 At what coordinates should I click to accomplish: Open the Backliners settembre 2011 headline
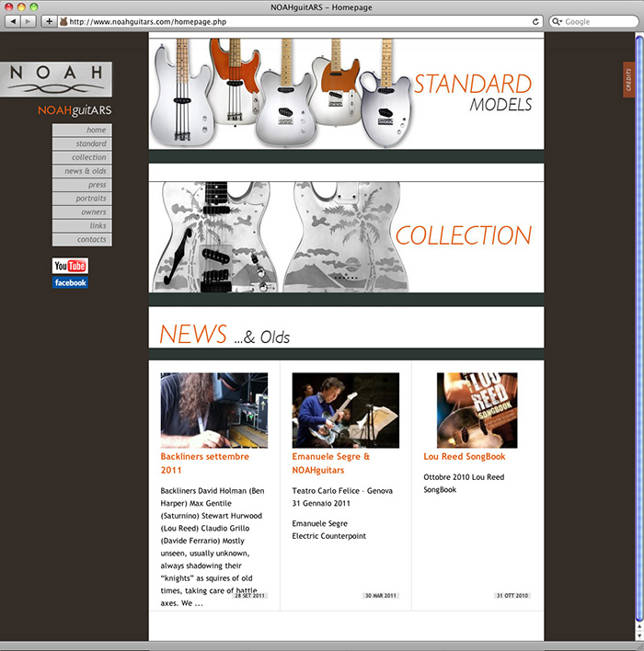click(205, 463)
